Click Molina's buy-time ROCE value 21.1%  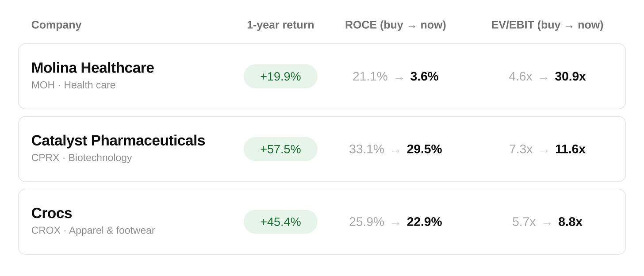coord(370,77)
